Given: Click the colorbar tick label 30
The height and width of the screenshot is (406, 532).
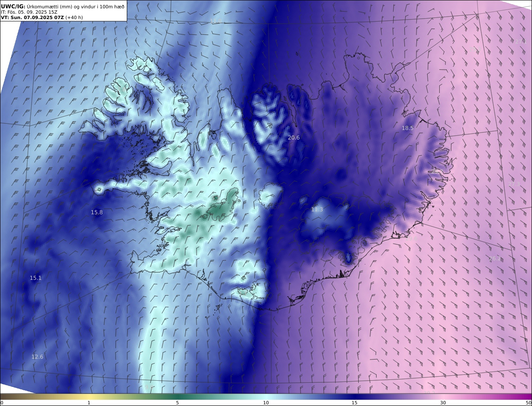Looking at the screenshot, I should 443,403.
